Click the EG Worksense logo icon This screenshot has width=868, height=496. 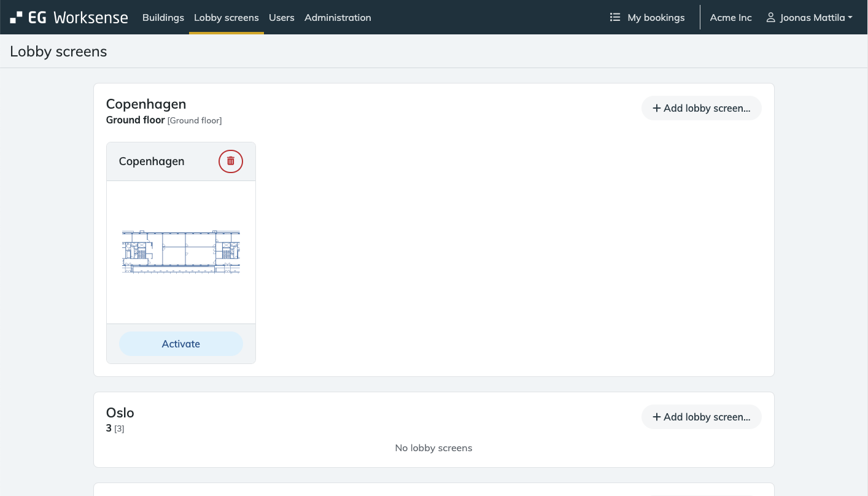tap(17, 17)
